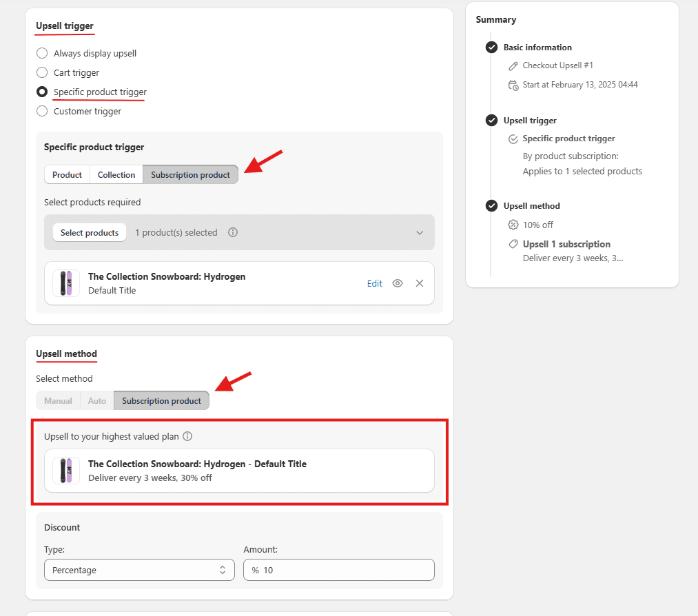Remove the selected Hydrogen snowboard product

click(420, 283)
